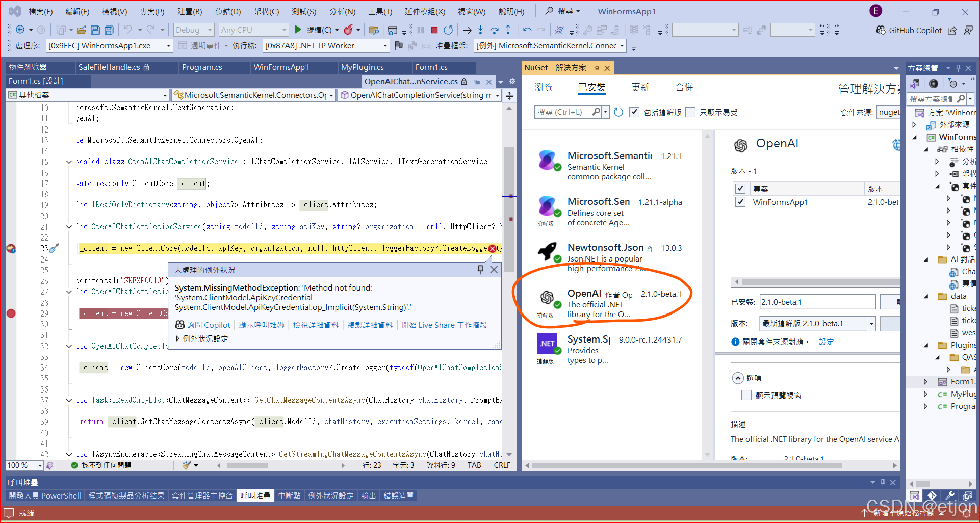Screen dimensions: 980x523
Task: Open the 偵錯(D) menu
Action: click(228, 11)
